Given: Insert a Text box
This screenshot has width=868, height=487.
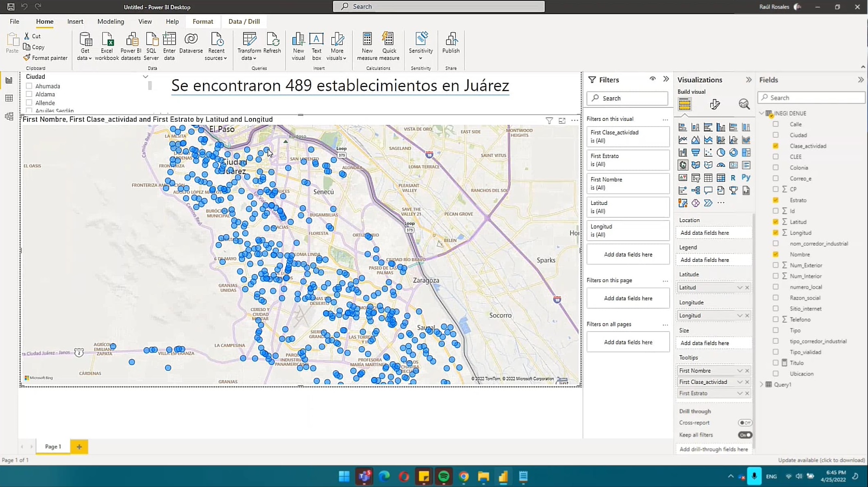Looking at the screenshot, I should click(x=316, y=46).
